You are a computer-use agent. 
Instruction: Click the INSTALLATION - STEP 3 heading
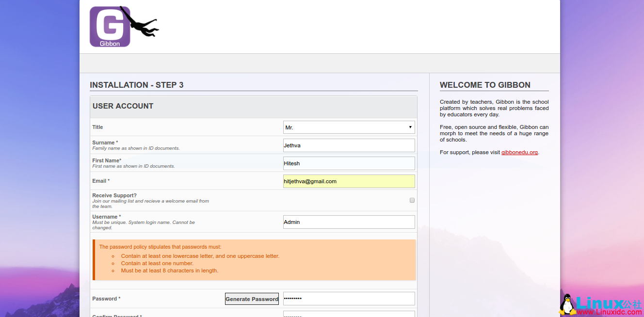click(x=136, y=85)
